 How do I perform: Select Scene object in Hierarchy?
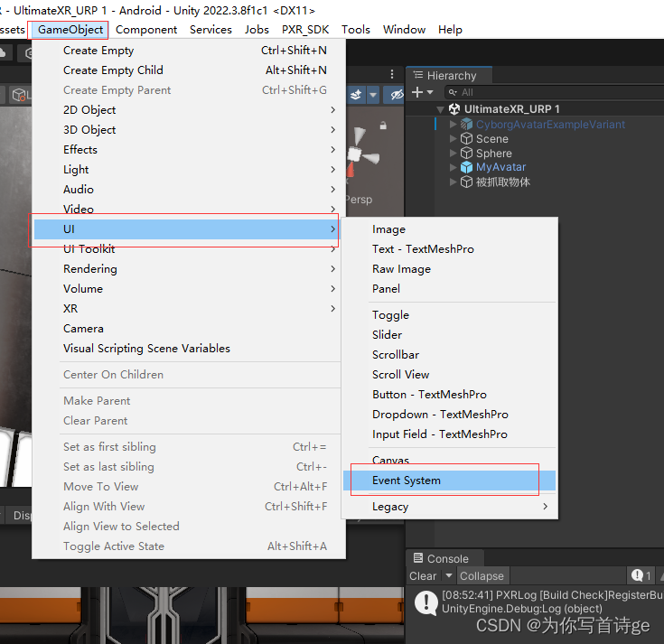(x=491, y=139)
